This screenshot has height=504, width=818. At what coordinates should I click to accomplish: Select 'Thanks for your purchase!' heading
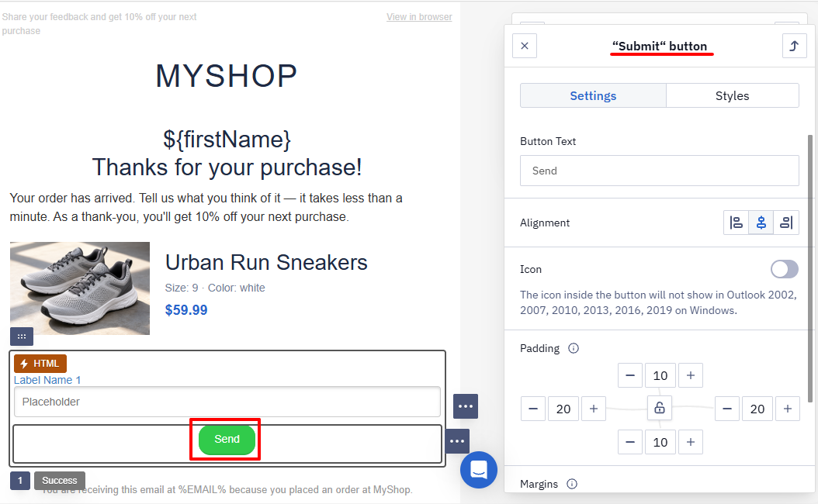[227, 167]
